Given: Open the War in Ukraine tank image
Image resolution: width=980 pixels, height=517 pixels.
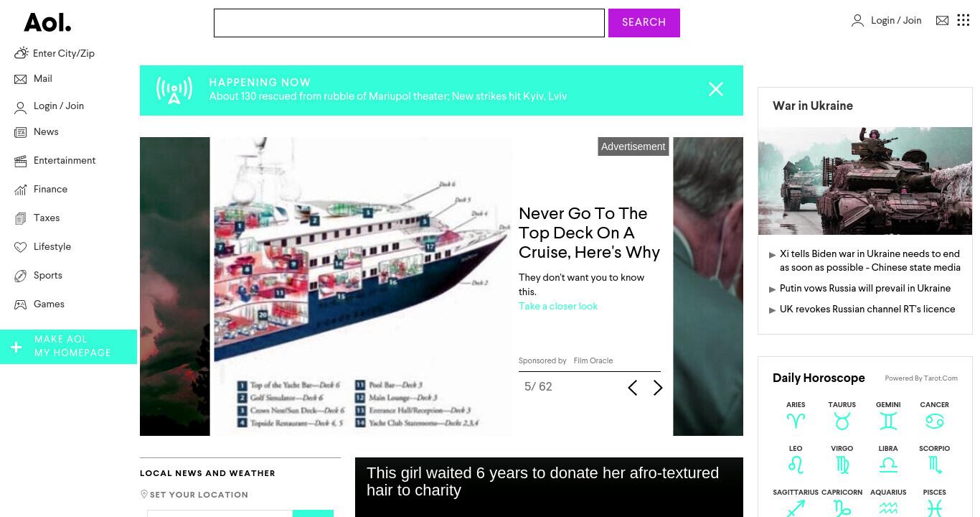Looking at the screenshot, I should click(865, 181).
